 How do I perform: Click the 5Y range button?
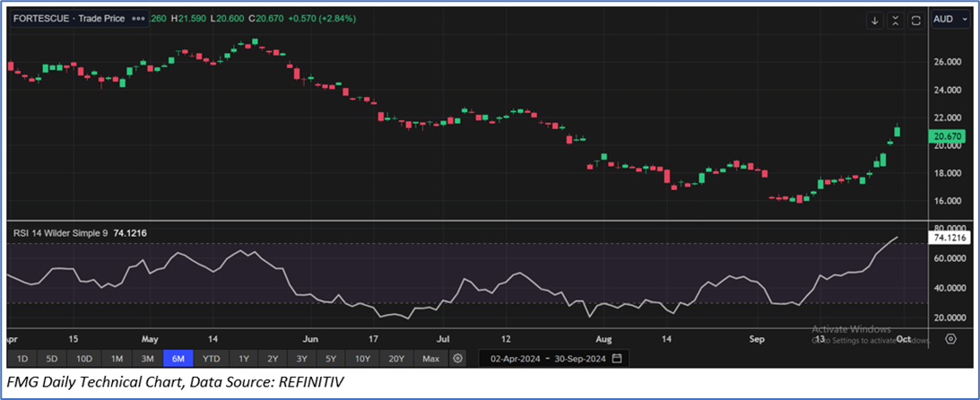331,359
